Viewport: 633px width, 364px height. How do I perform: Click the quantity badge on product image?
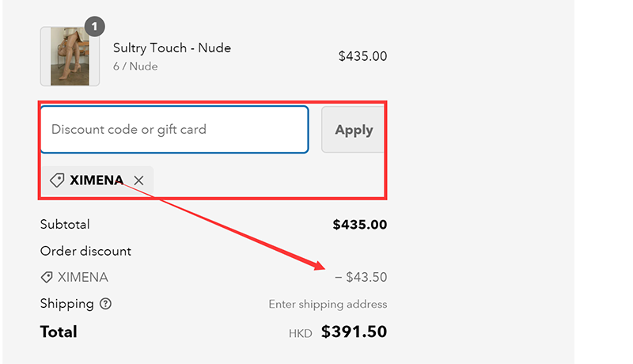click(x=94, y=27)
